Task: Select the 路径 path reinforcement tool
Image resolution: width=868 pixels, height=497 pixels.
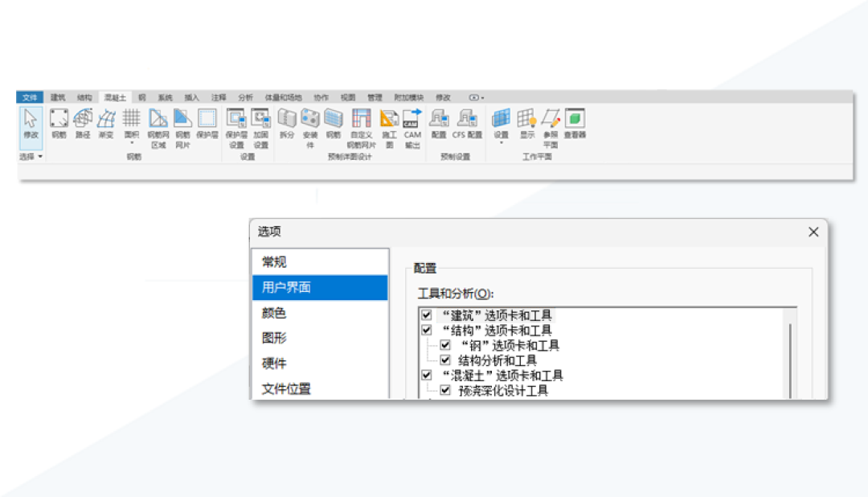Action: (83, 124)
